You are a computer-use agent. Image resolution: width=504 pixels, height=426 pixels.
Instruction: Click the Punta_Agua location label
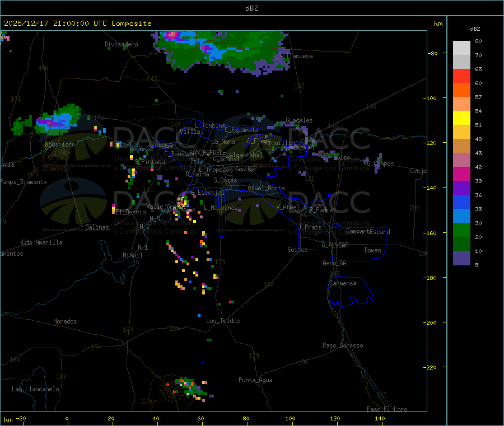point(255,380)
